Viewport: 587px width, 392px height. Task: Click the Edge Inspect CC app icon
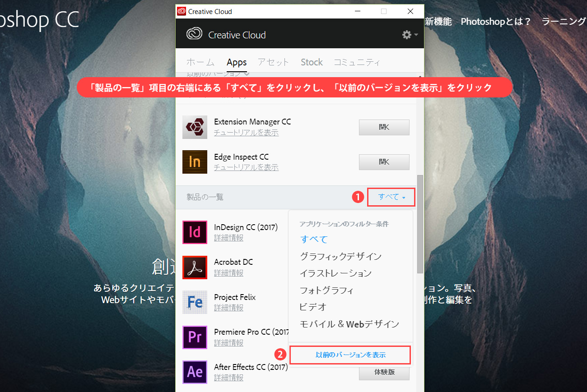[195, 162]
